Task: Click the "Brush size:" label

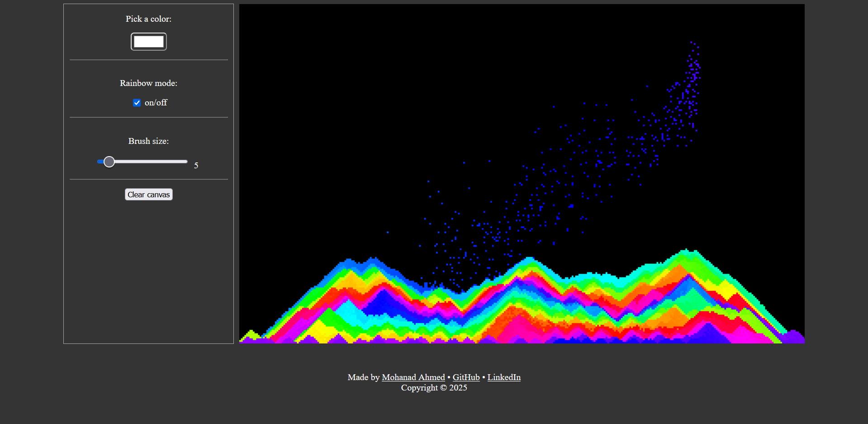Action: (x=148, y=141)
